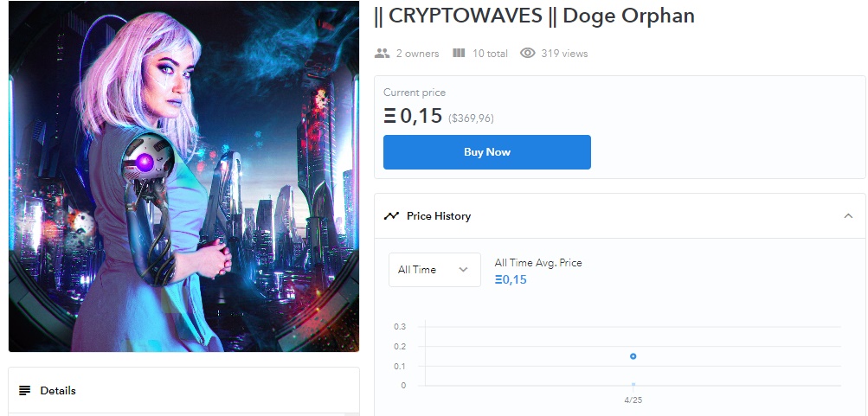Click the Buy Now button
868x416 pixels.
coord(487,152)
